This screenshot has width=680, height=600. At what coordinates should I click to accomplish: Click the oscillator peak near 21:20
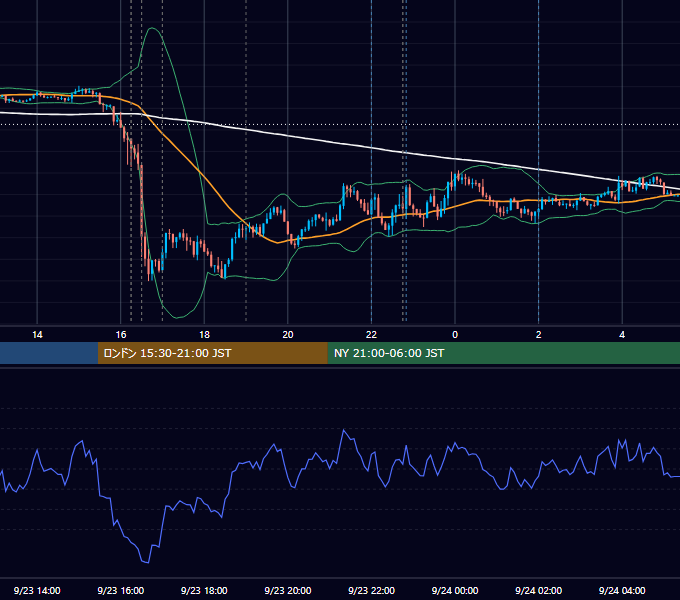[x=343, y=430]
